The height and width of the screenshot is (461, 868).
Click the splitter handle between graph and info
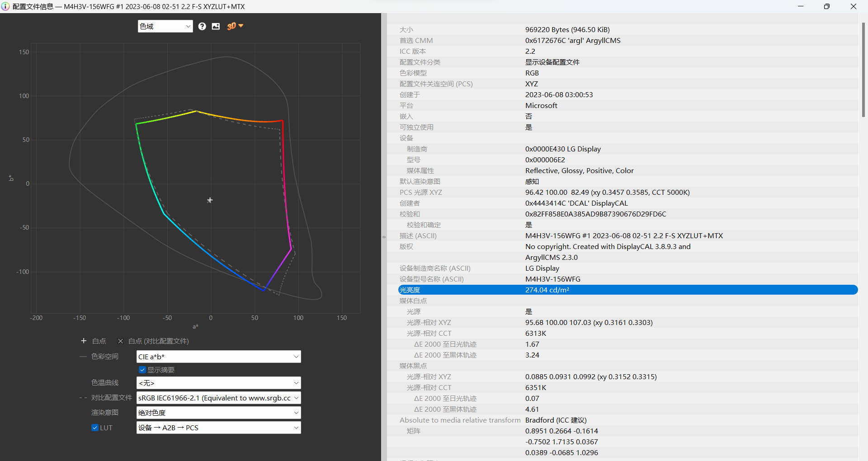[x=384, y=237]
